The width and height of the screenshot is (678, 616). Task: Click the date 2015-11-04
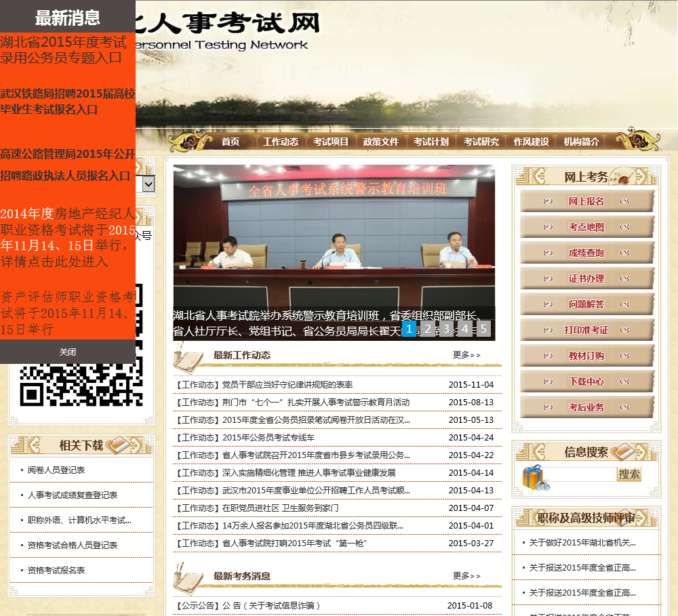[x=471, y=385]
